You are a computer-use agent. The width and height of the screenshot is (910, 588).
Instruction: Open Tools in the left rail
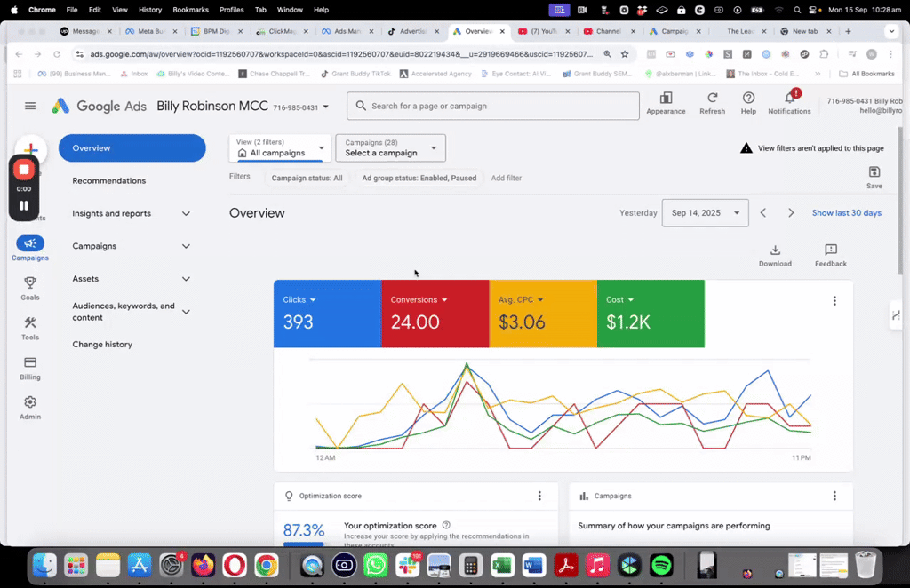point(30,329)
